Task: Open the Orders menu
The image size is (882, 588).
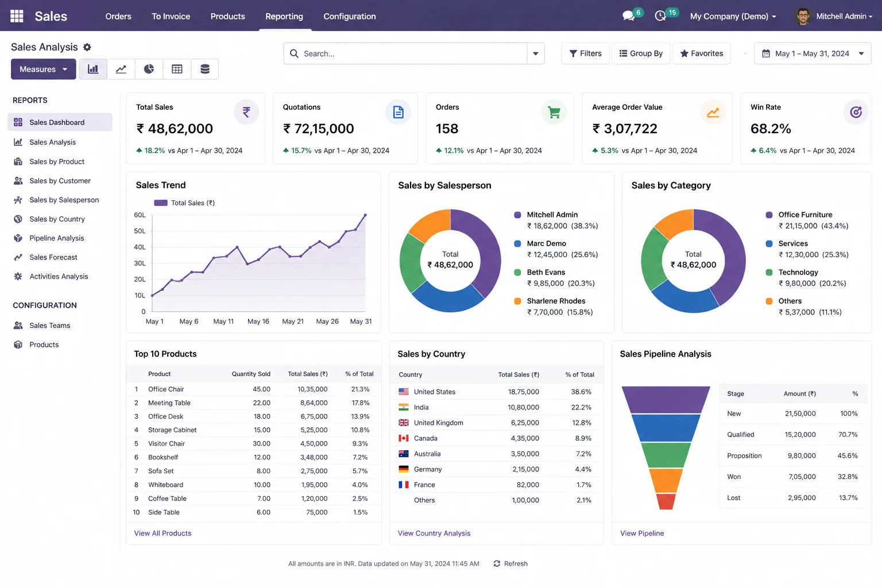Action: pyautogui.click(x=118, y=16)
